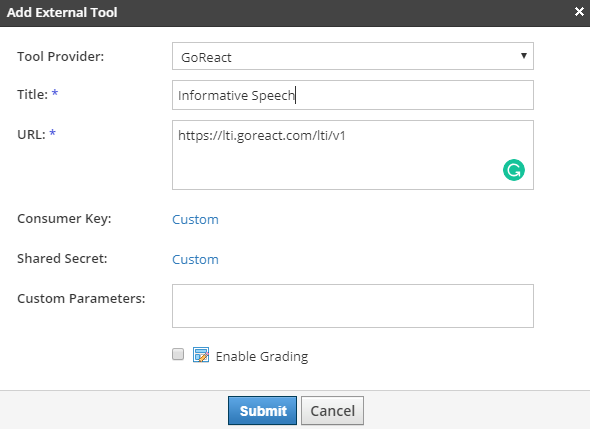Click the Custom Parameters text box
The width and height of the screenshot is (590, 429).
[x=353, y=306]
